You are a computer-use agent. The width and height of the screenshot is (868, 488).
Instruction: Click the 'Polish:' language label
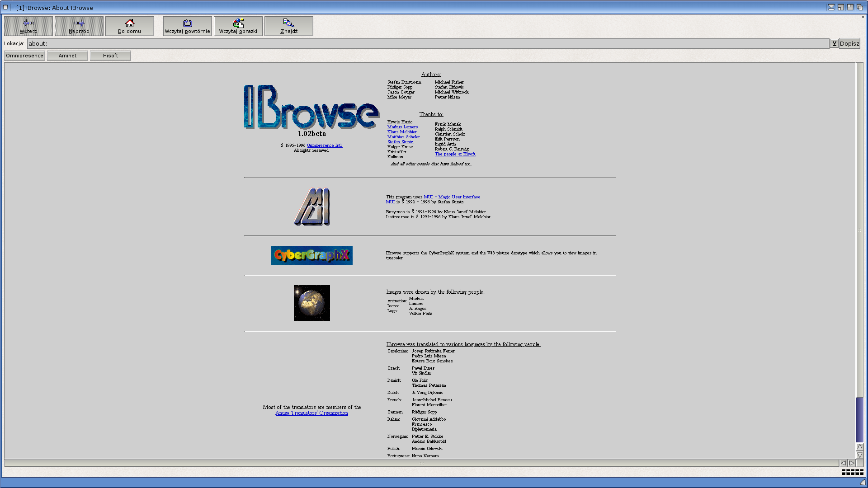[394, 449]
